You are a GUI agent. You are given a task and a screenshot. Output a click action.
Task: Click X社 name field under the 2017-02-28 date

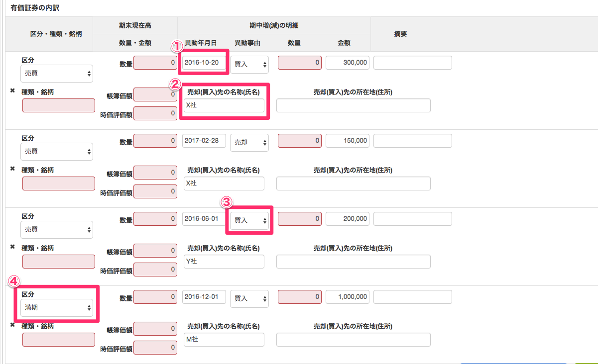(x=224, y=183)
